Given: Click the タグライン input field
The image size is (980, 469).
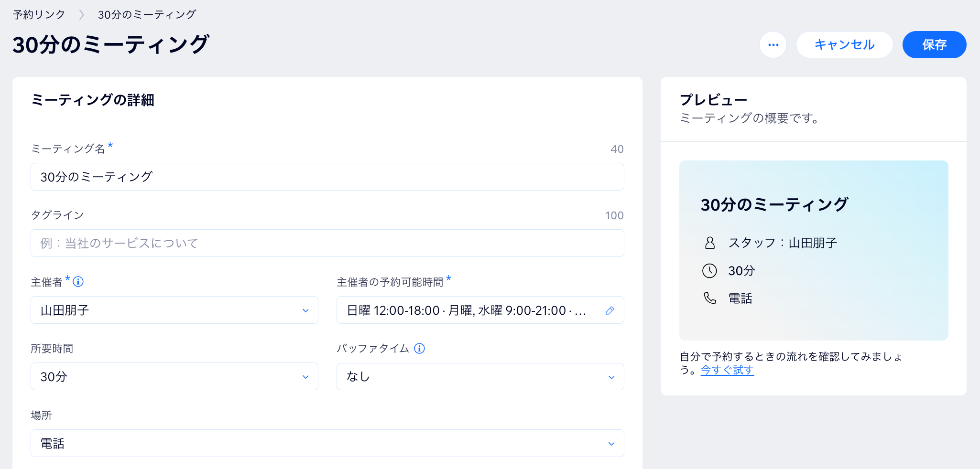Looking at the screenshot, I should [327, 243].
